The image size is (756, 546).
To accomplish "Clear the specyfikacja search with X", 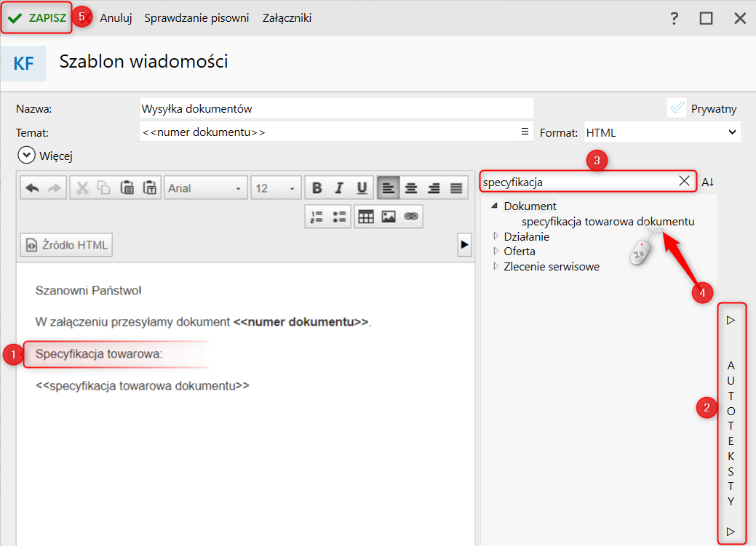I will tap(684, 181).
